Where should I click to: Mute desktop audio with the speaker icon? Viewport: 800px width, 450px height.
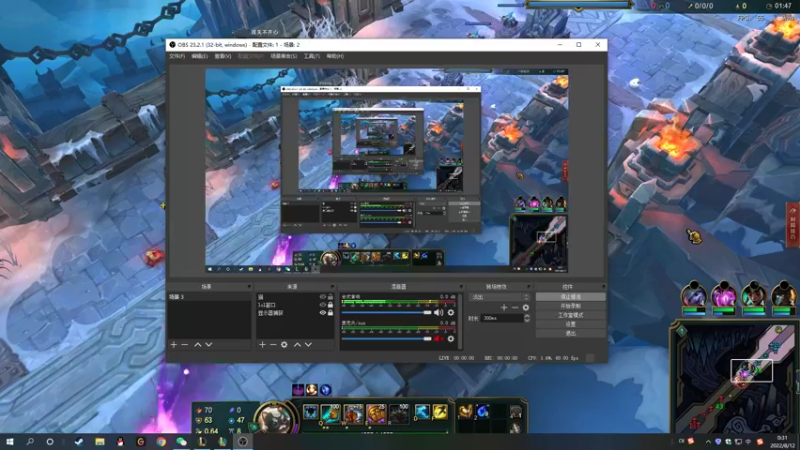coord(438,312)
